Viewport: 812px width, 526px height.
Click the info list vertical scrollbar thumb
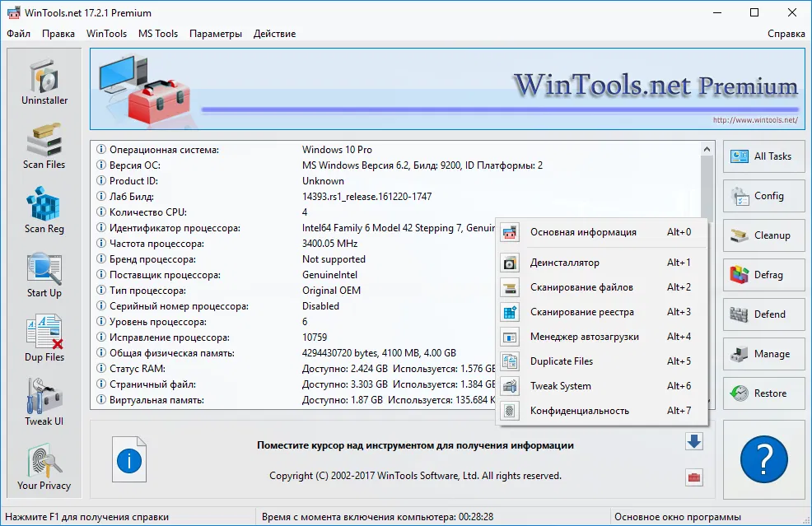pos(707,188)
